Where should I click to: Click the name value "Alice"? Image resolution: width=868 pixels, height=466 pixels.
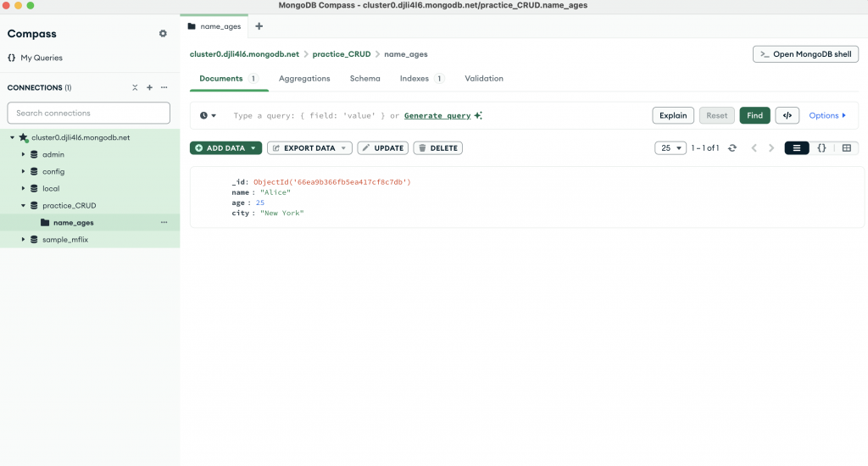coord(275,192)
